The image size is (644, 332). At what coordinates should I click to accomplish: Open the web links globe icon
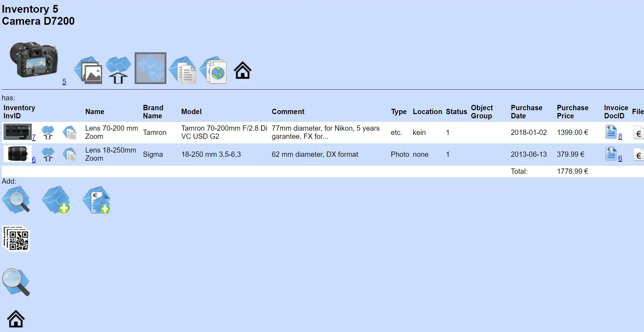213,70
